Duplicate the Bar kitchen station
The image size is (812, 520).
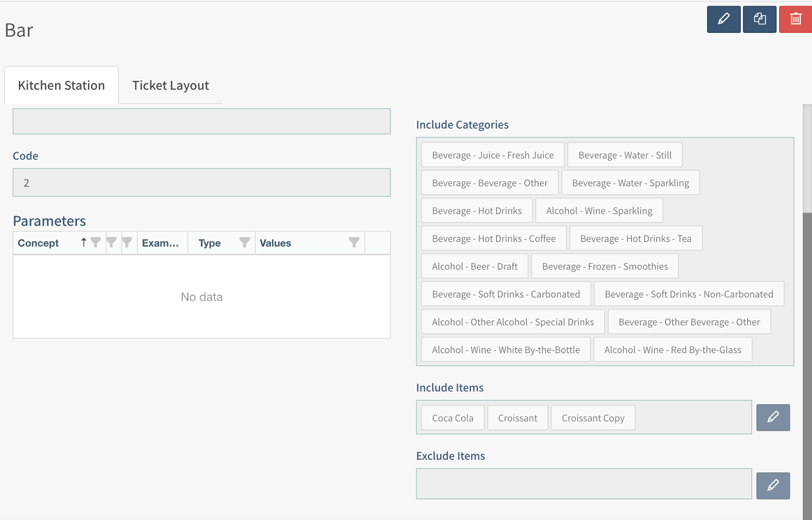760,20
